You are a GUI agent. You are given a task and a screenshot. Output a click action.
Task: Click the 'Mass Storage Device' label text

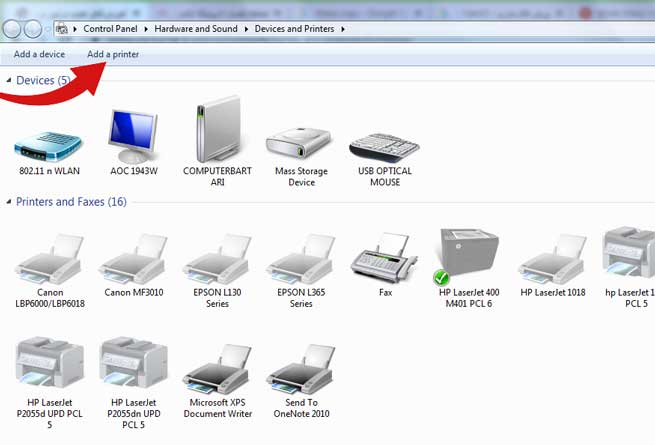(x=301, y=176)
